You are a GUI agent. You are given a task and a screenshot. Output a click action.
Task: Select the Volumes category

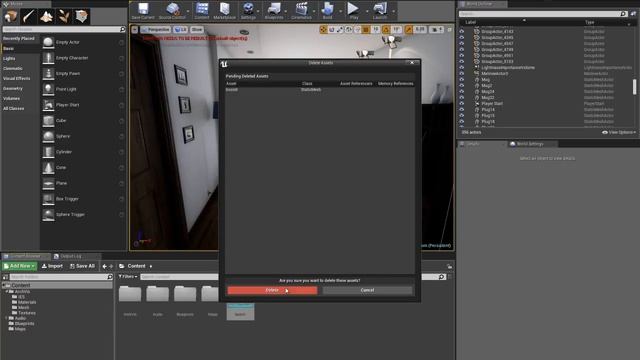20,98
